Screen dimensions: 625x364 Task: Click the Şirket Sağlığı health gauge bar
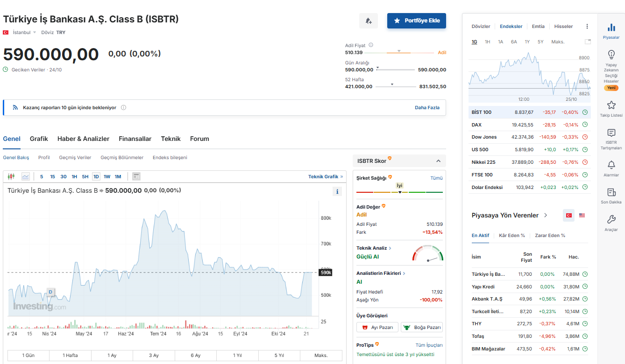click(399, 191)
